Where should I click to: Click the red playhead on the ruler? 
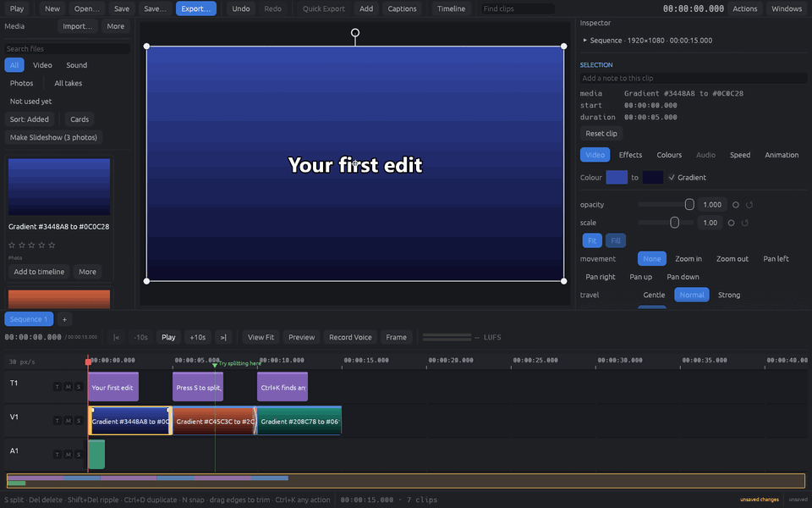coord(88,362)
